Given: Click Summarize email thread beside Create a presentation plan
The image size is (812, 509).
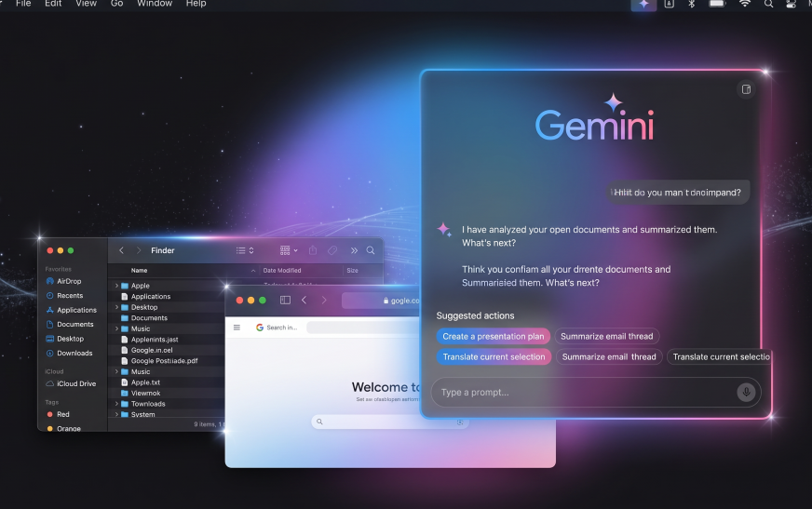Looking at the screenshot, I should 607,336.
